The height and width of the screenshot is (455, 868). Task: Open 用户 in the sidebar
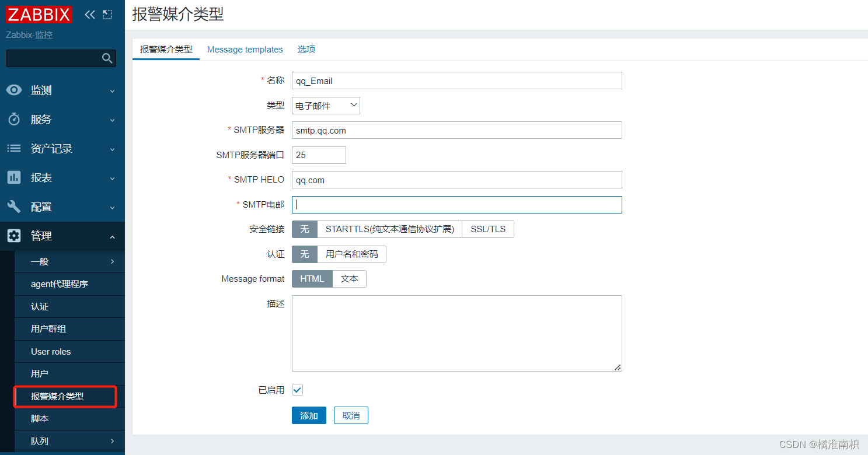point(69,373)
